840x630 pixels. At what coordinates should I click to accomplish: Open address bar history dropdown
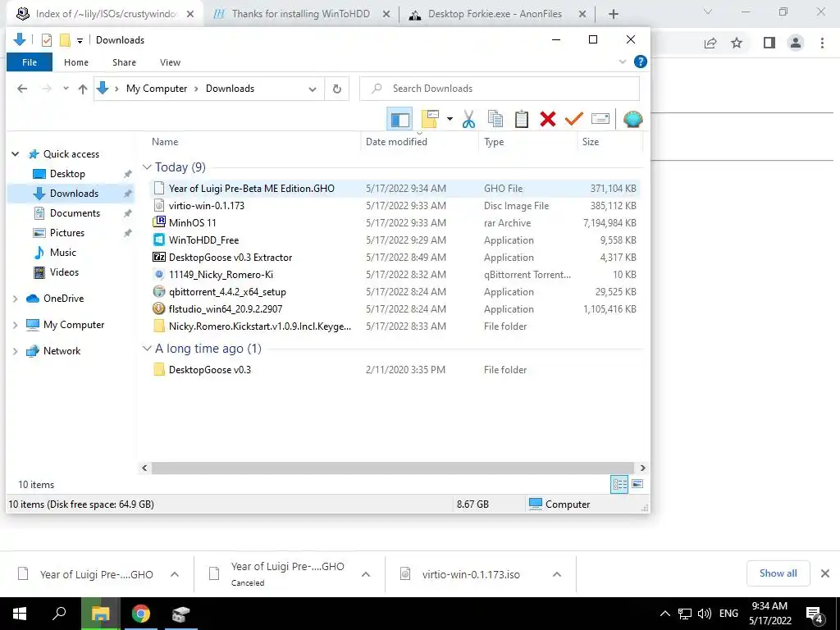point(313,89)
